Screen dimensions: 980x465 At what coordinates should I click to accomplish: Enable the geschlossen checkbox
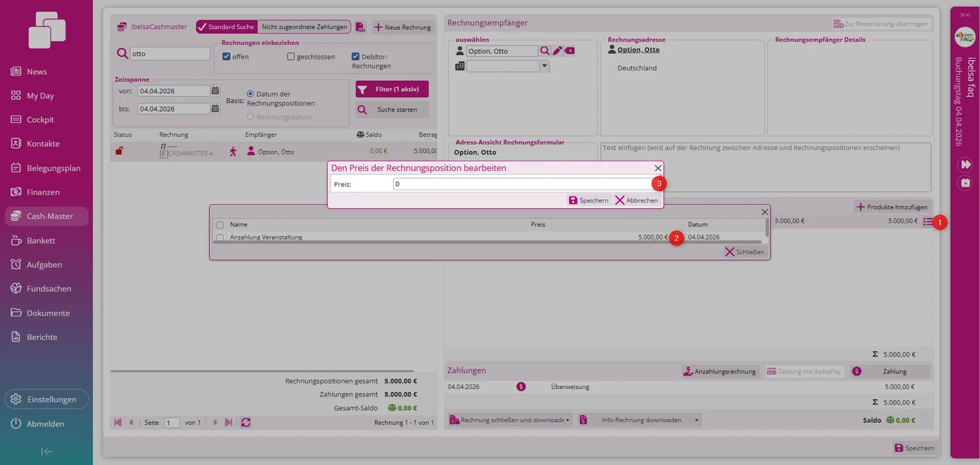[x=291, y=56]
